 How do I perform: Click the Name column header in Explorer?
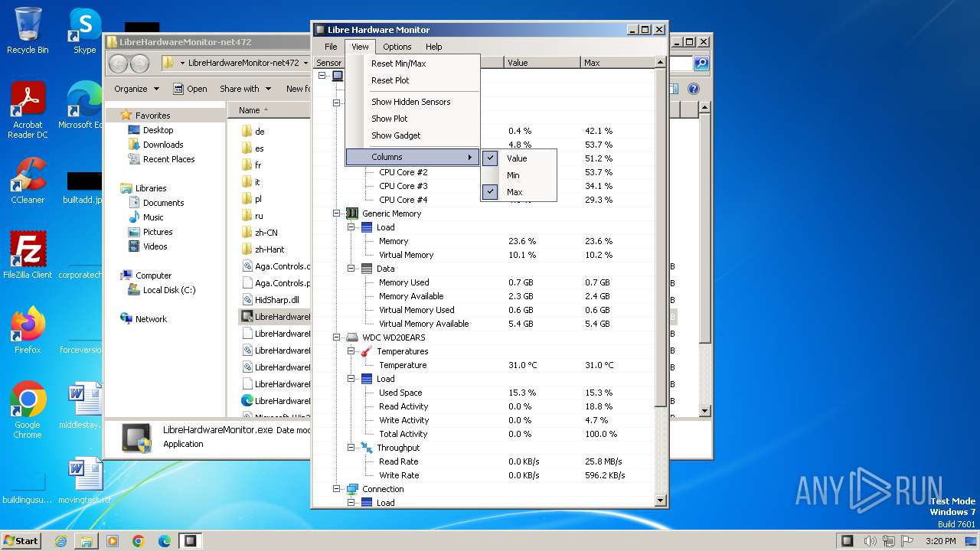(269, 110)
